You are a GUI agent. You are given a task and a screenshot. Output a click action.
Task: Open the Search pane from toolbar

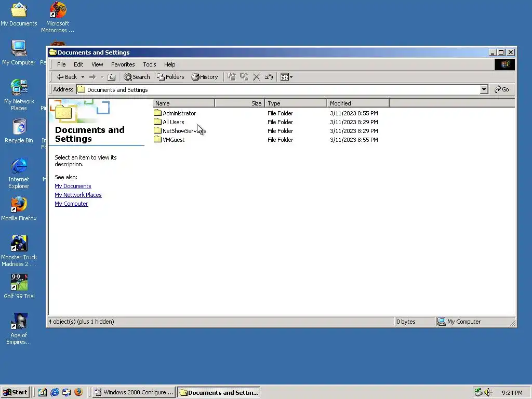click(137, 77)
